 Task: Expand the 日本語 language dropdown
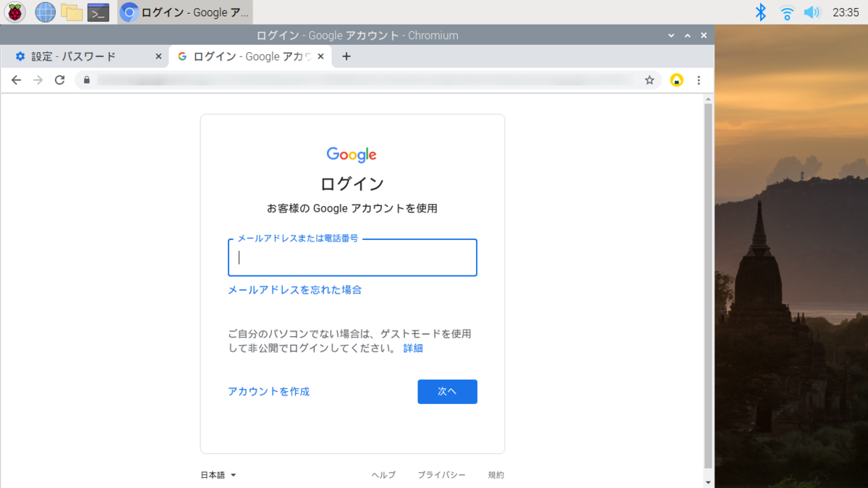coord(218,475)
